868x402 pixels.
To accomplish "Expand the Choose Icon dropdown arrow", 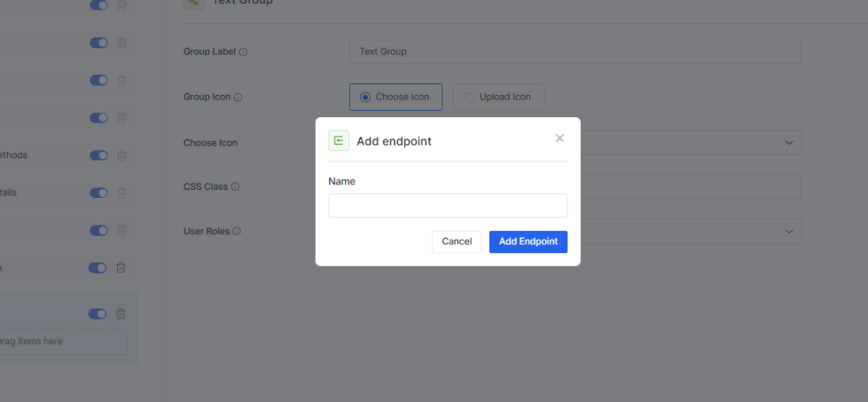I will (789, 142).
